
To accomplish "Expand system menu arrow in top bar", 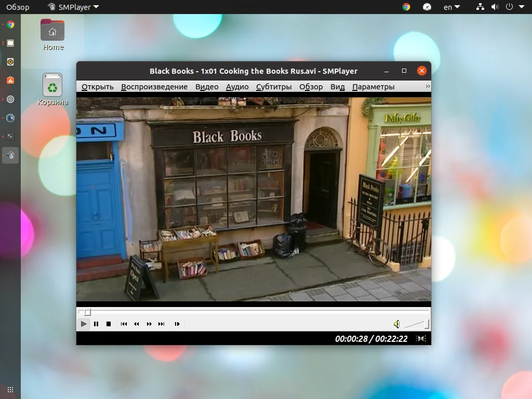I will point(522,7).
